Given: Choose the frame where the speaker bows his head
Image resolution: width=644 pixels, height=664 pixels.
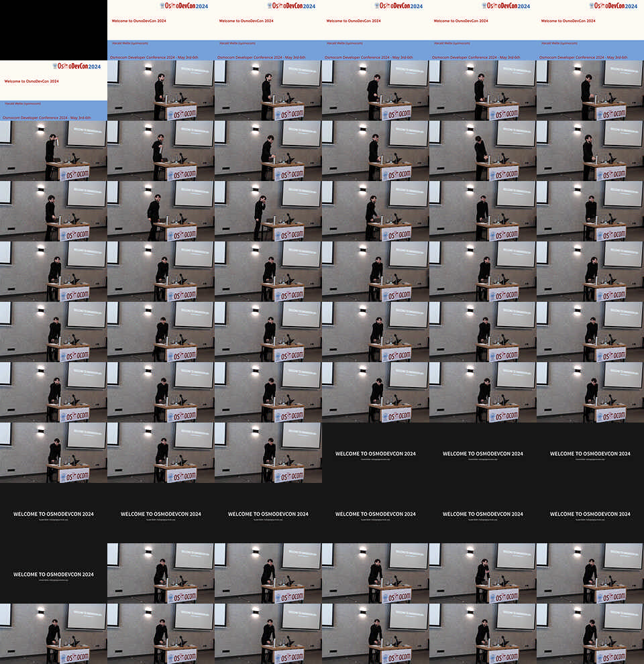Looking at the screenshot, I should tap(483, 151).
